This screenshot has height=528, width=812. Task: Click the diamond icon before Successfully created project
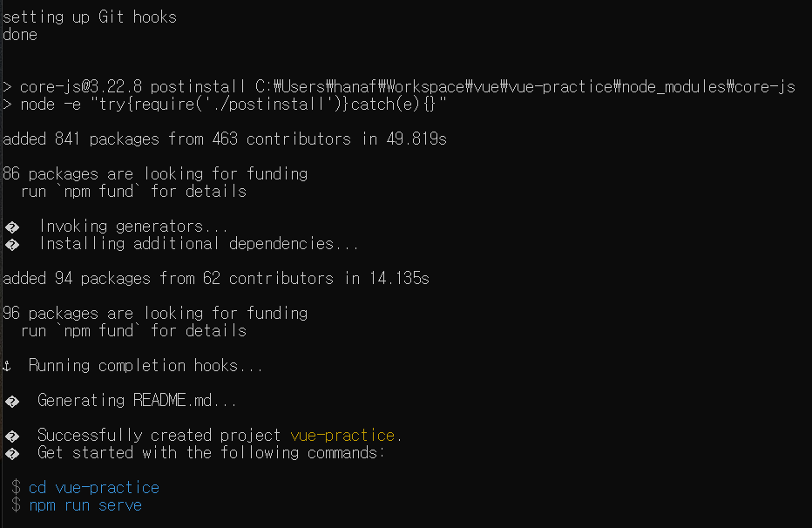pyautogui.click(x=12, y=436)
